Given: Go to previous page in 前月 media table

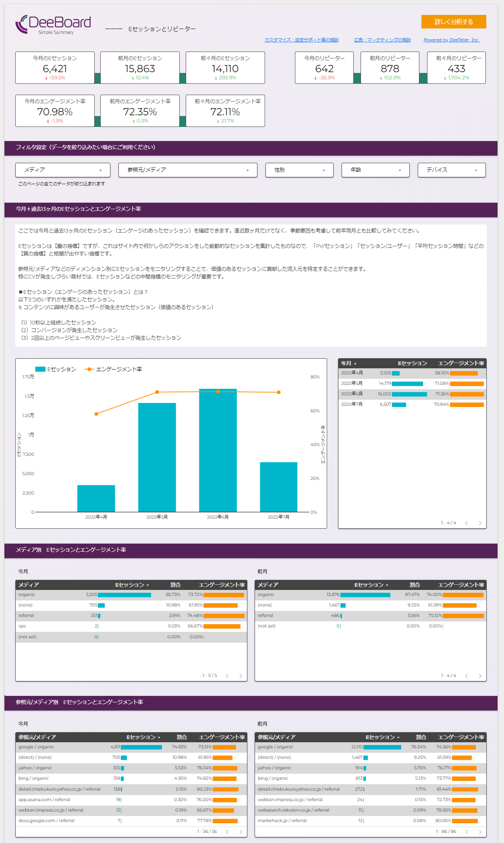Looking at the screenshot, I should [x=467, y=676].
